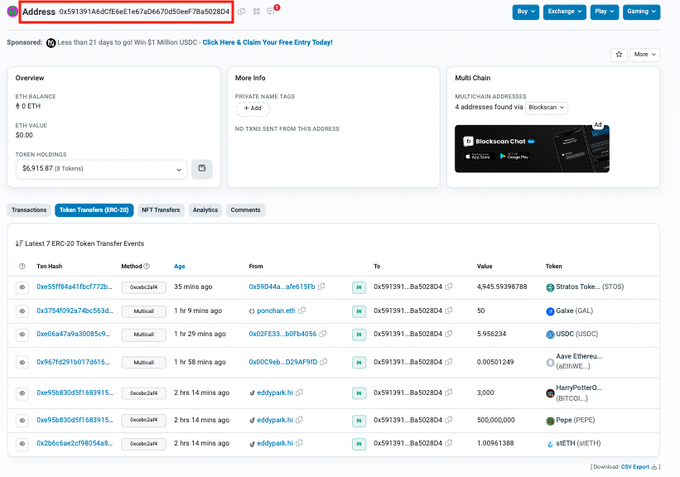Copy eddypark.hi address in BITCOI row

(299, 392)
